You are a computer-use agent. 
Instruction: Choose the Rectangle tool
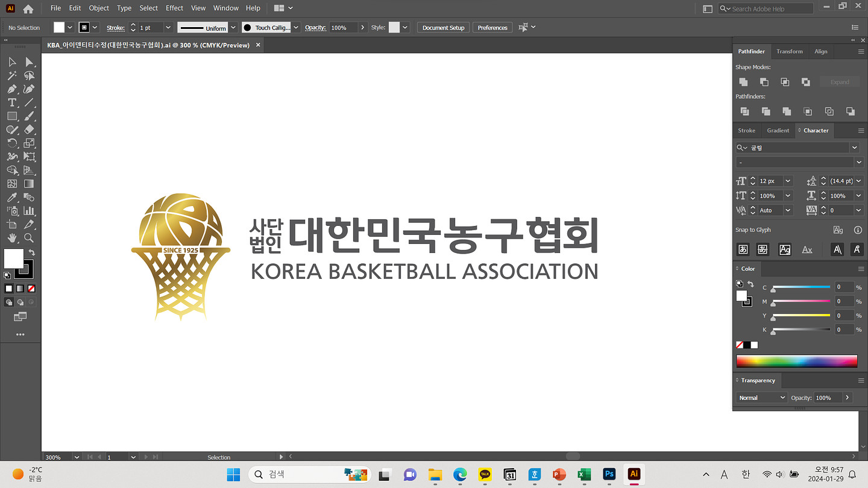[12, 116]
